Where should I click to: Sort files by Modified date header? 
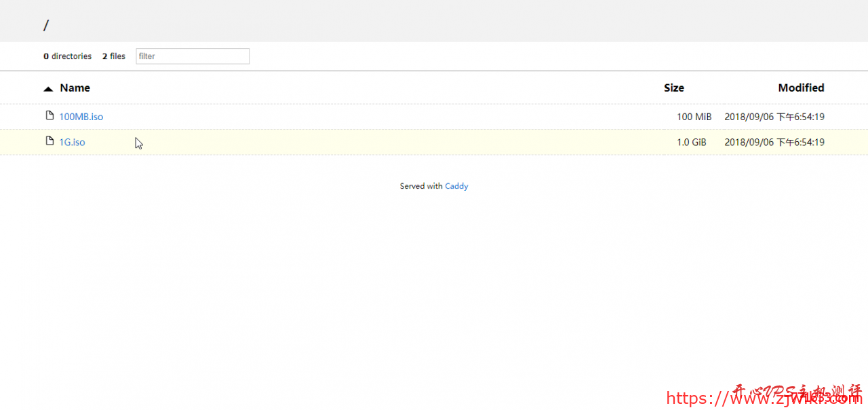point(801,88)
